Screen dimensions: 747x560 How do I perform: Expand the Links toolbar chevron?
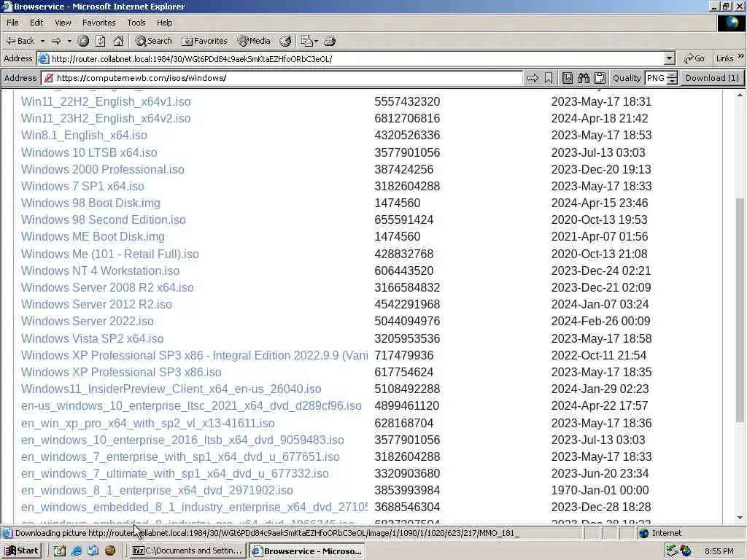click(741, 56)
